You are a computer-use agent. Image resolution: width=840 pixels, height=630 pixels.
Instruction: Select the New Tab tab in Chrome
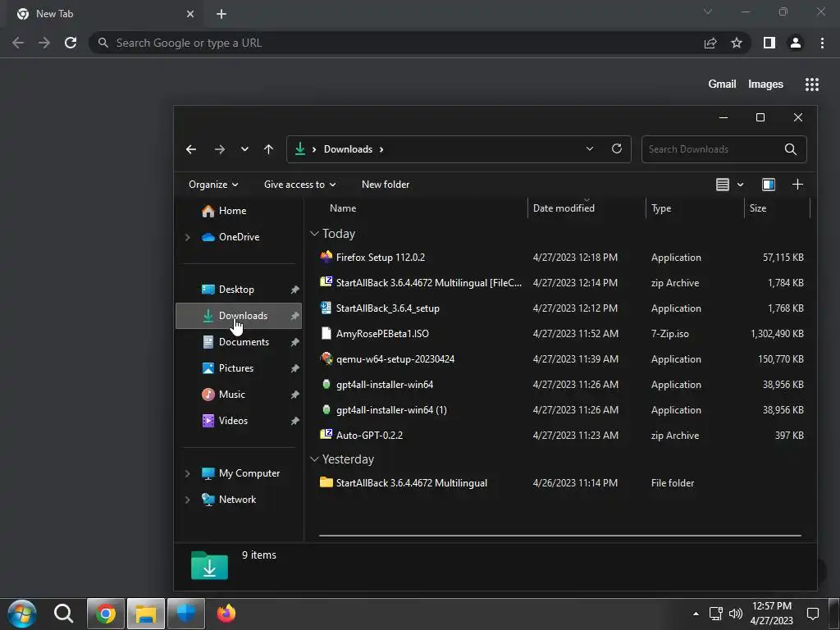pos(106,15)
